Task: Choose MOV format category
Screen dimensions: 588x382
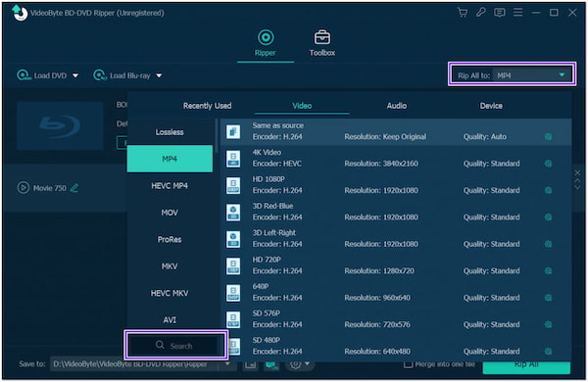Action: 170,213
